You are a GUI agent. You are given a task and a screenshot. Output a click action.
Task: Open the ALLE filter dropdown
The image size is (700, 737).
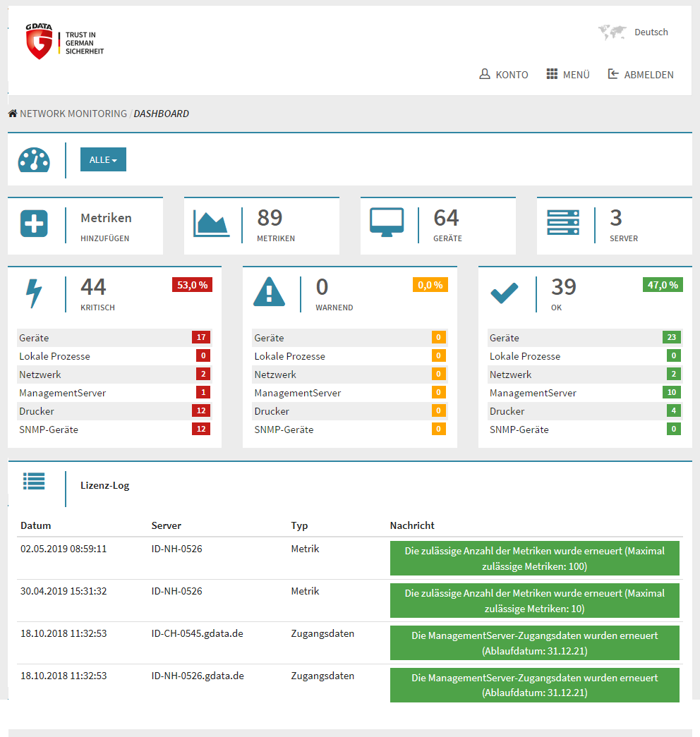click(103, 159)
